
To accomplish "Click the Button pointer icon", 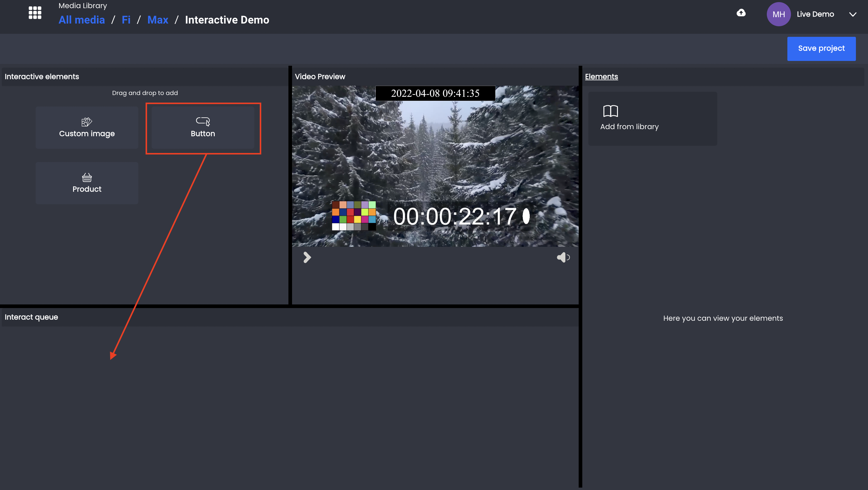I will point(203,121).
